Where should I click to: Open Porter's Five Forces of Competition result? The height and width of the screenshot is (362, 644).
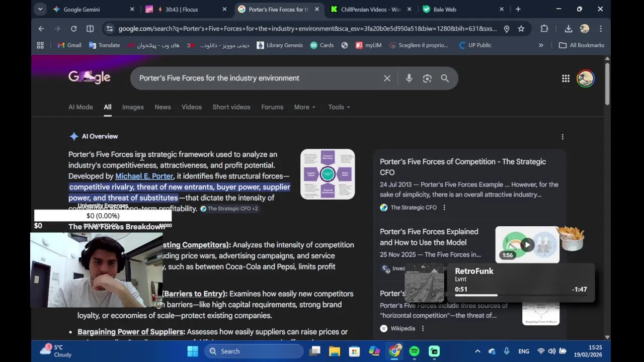pos(463,167)
